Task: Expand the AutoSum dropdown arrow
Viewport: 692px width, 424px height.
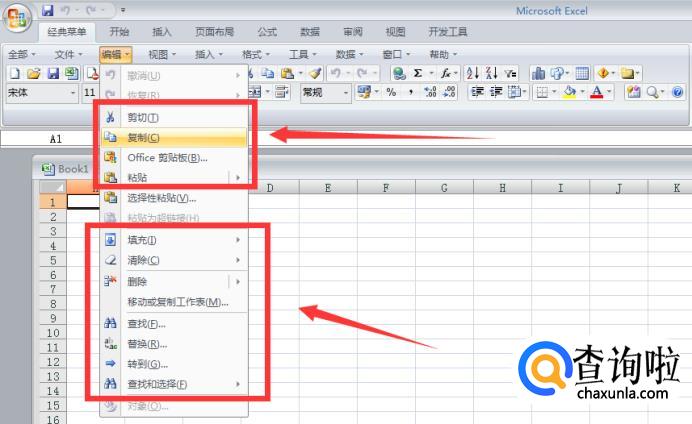Action: tap(431, 73)
